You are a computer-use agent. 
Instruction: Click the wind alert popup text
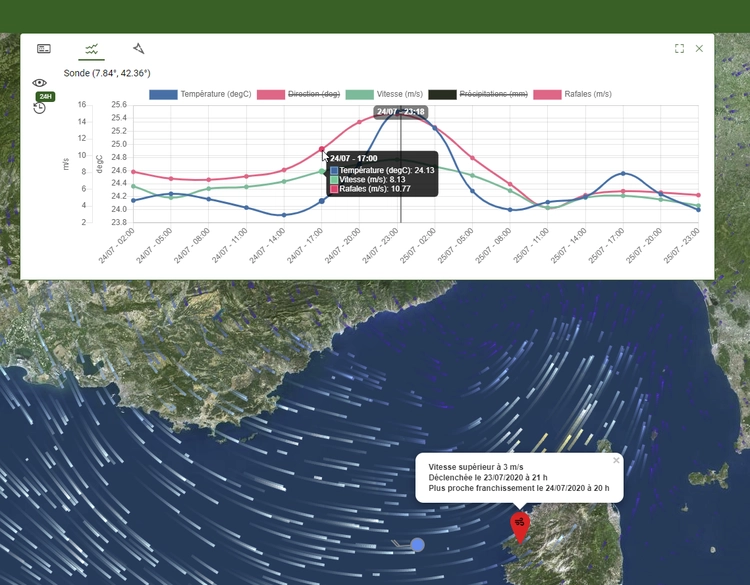click(512, 478)
